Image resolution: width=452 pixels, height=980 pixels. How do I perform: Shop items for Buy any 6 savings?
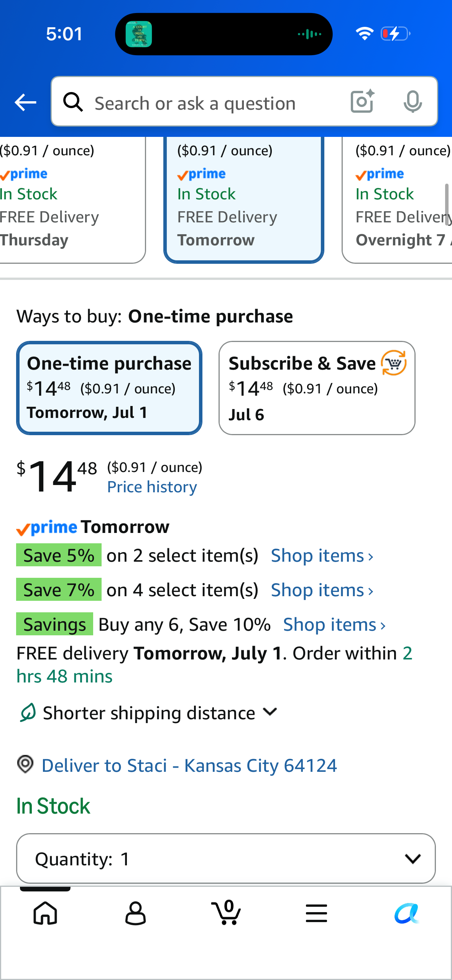pyautogui.click(x=334, y=625)
